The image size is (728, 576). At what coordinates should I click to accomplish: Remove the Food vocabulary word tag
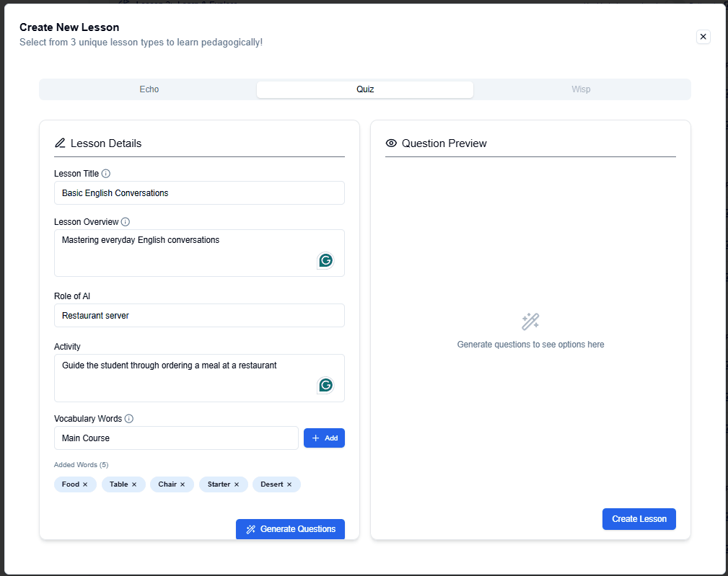pyautogui.click(x=85, y=484)
